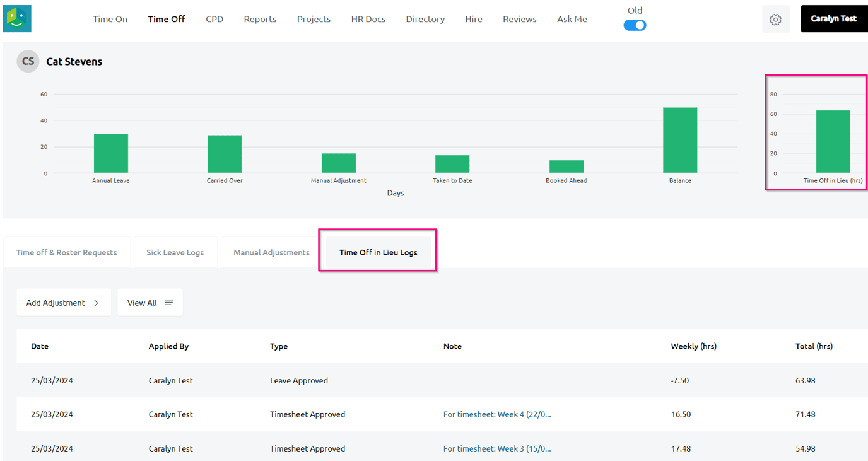This screenshot has height=461, width=868.
Task: Open the Week 4 timesheet note link
Action: pos(496,414)
